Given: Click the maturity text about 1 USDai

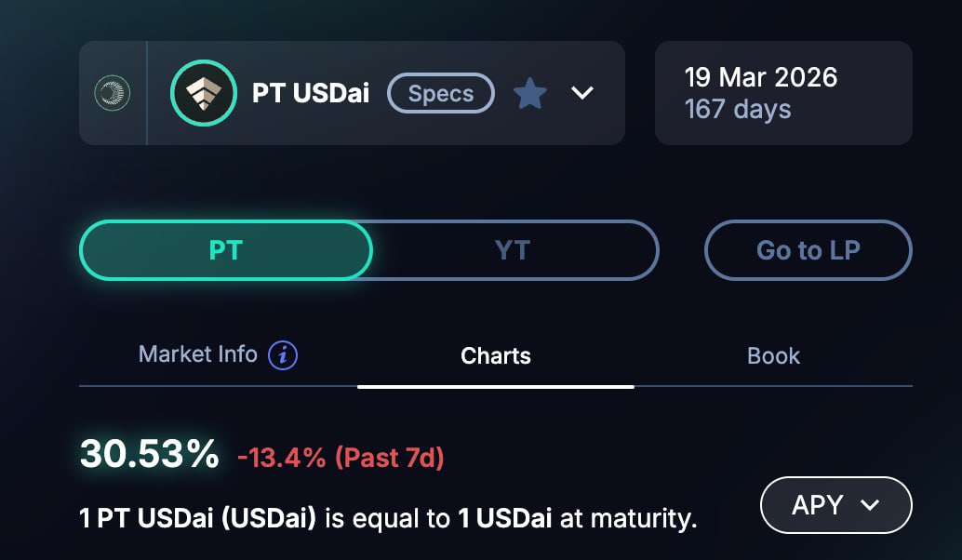Looking at the screenshot, I should 388,517.
